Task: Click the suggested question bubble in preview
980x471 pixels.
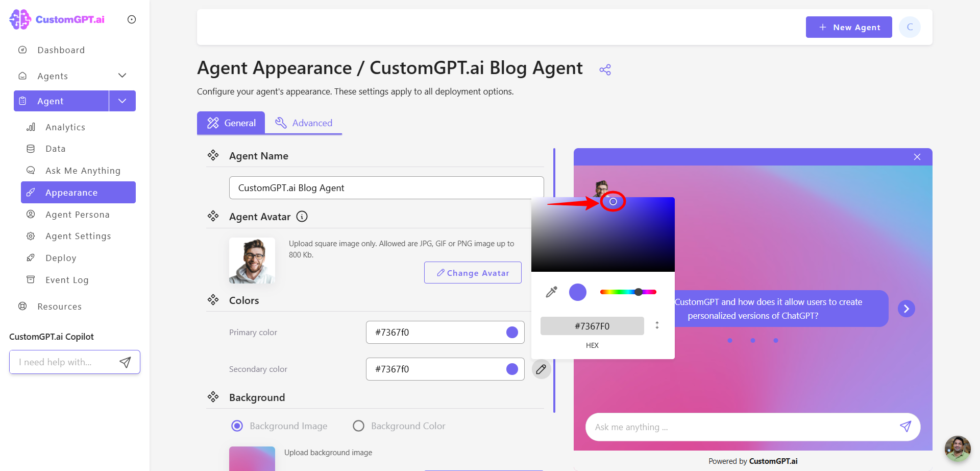Action: pyautogui.click(x=781, y=309)
